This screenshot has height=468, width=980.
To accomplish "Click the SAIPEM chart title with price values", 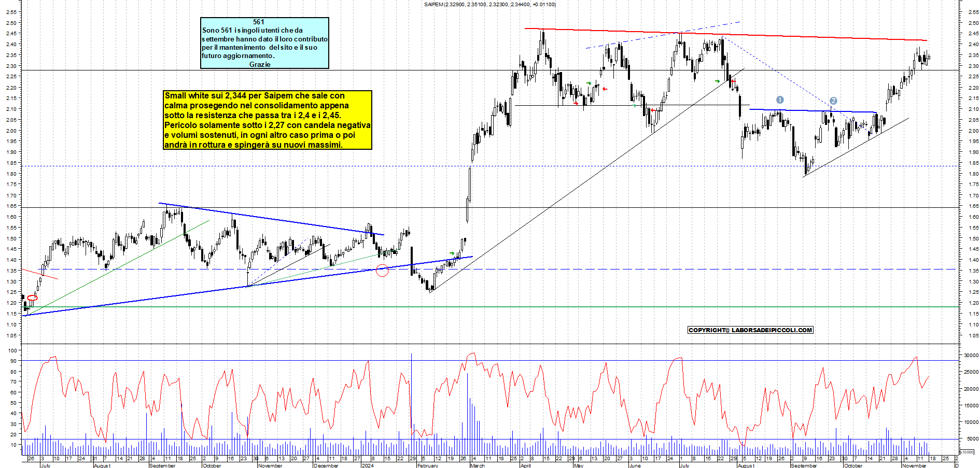I will pos(489,4).
